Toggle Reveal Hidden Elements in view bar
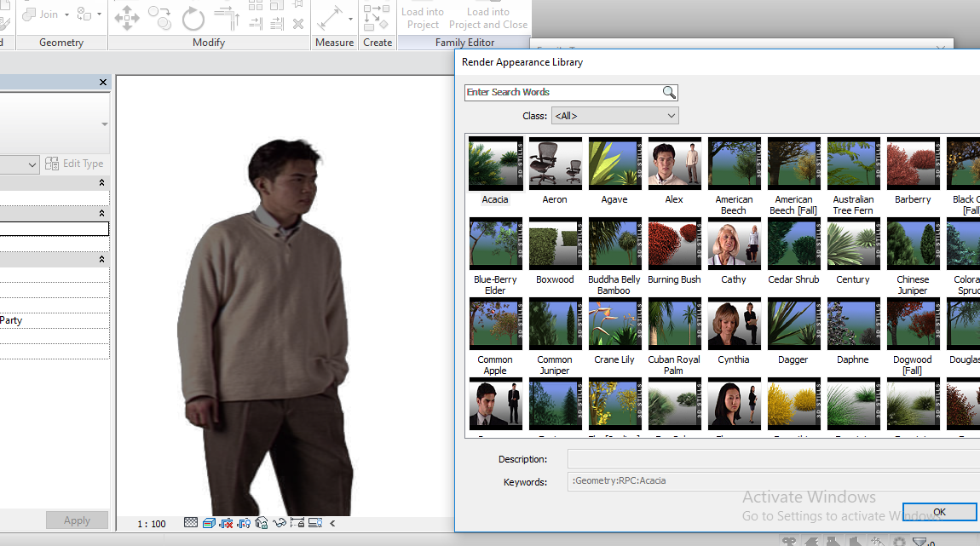Image resolution: width=980 pixels, height=546 pixels. coord(315,523)
